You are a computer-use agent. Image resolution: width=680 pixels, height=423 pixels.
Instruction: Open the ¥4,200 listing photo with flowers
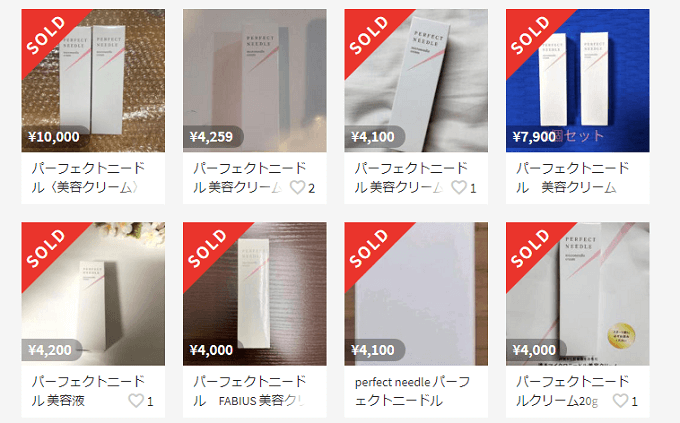[x=93, y=294]
